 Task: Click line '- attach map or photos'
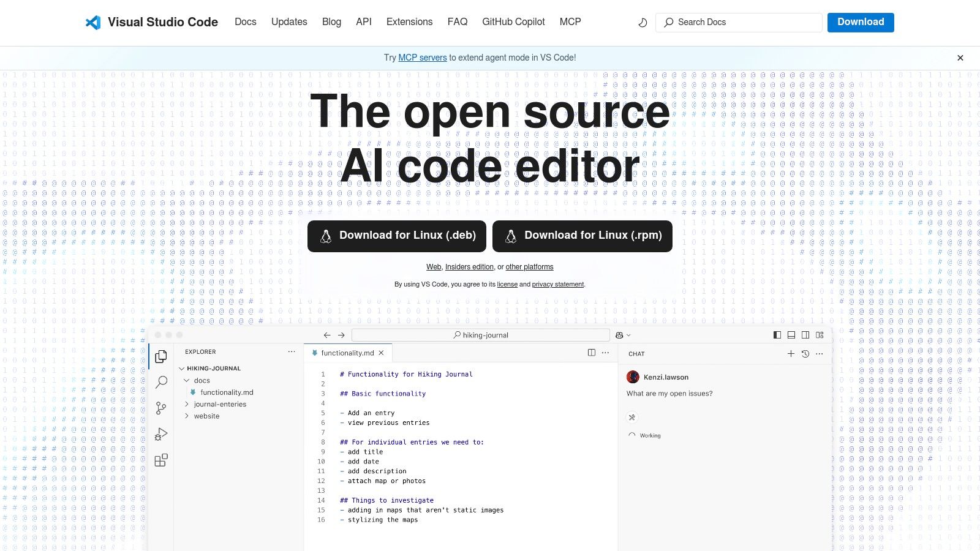click(383, 481)
